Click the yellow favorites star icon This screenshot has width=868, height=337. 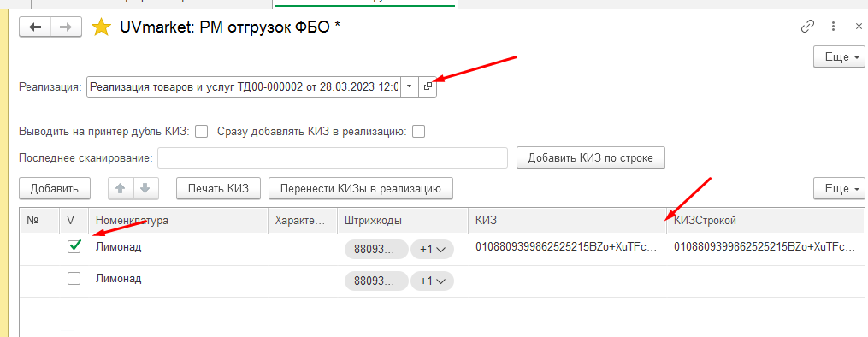(x=101, y=27)
